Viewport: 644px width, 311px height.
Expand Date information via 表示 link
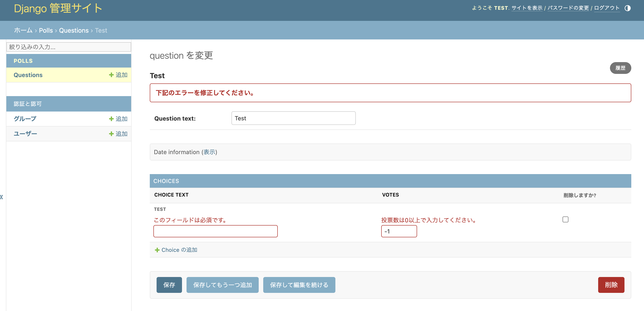[x=209, y=152]
